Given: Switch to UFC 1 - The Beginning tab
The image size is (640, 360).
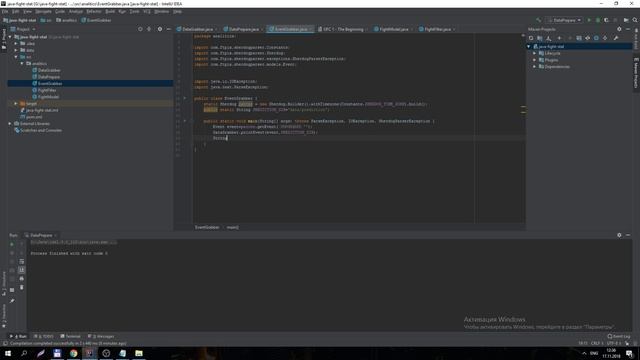Looking at the screenshot, I should coord(343,29).
